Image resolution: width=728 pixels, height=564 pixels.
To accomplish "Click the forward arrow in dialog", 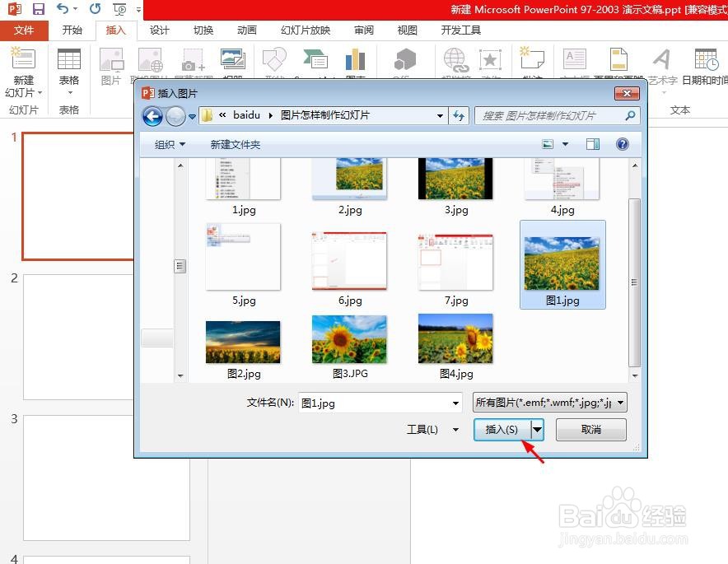I will (175, 116).
